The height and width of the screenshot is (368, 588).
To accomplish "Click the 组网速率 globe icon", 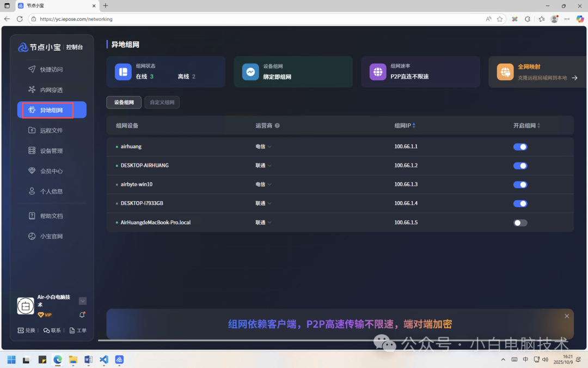I will click(x=378, y=72).
